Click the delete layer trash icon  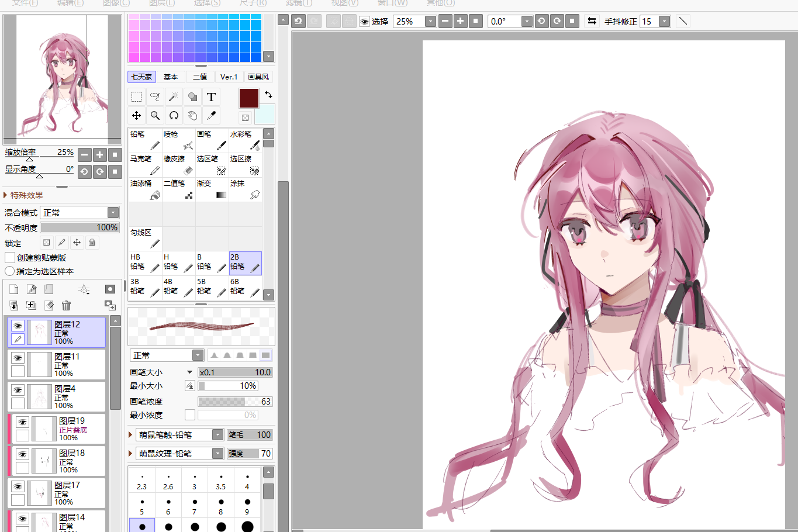point(66,305)
